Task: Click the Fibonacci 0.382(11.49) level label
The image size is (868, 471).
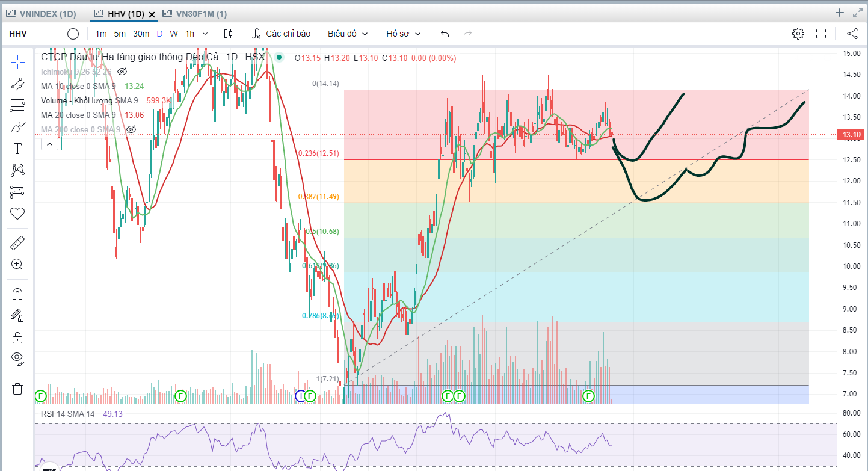Action: coord(319,197)
